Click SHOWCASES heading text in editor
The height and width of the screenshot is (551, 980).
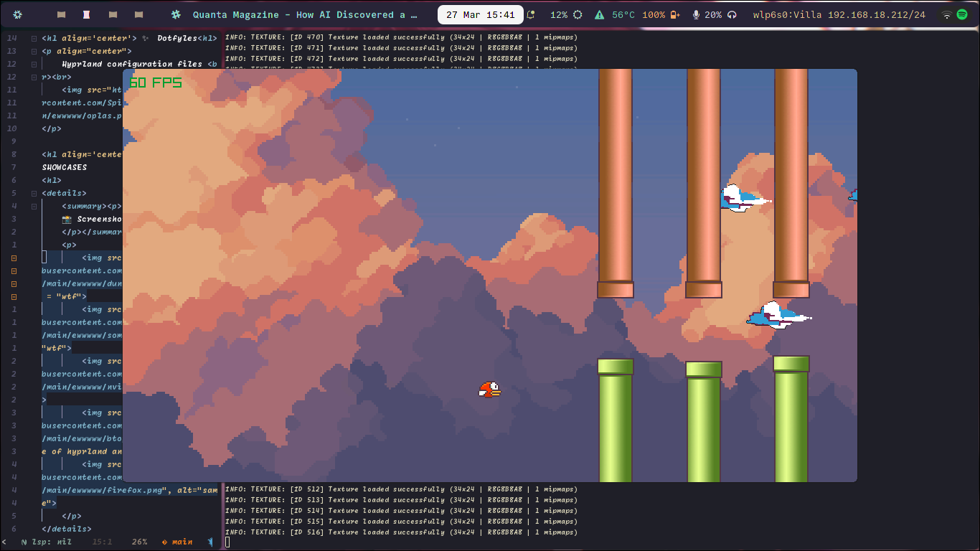pos(65,167)
